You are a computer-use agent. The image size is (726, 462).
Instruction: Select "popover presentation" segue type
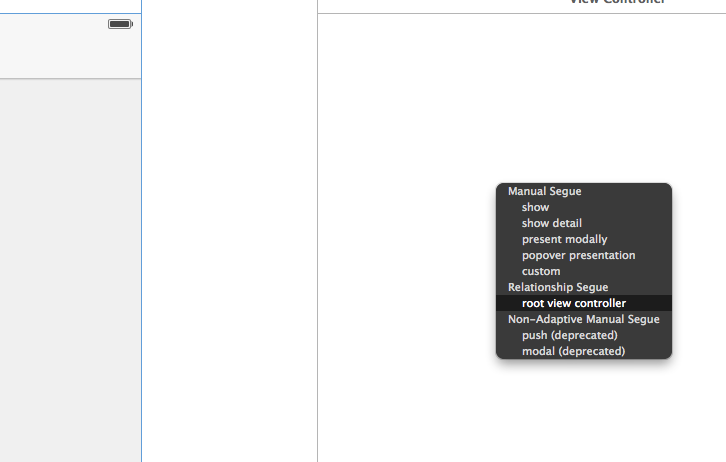pos(578,255)
